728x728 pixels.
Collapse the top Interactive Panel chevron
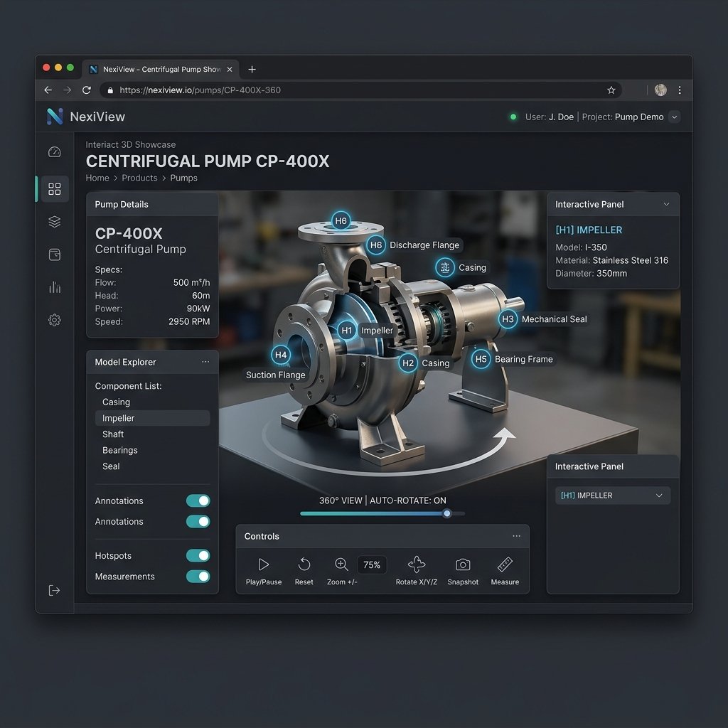(x=666, y=204)
